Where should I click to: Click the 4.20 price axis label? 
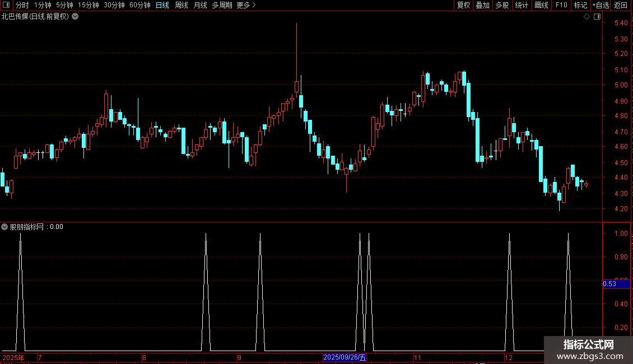click(621, 209)
